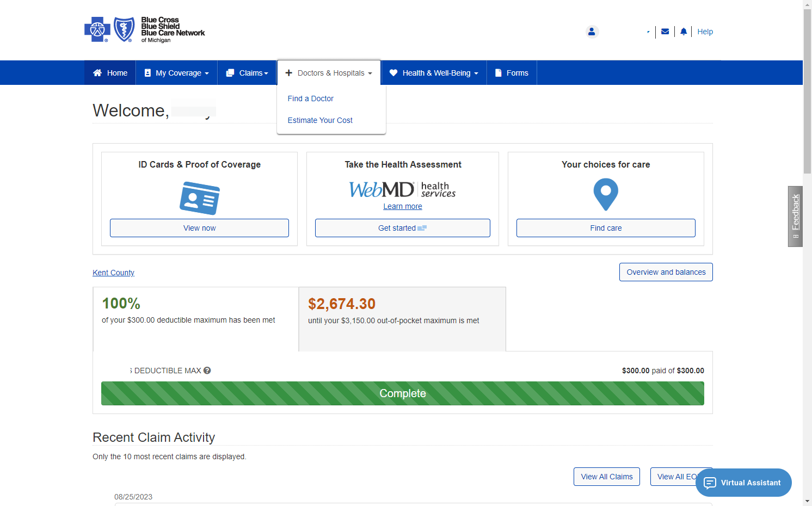Select Find a Doctor menu item
Viewport: 812px width, 506px height.
pyautogui.click(x=310, y=98)
